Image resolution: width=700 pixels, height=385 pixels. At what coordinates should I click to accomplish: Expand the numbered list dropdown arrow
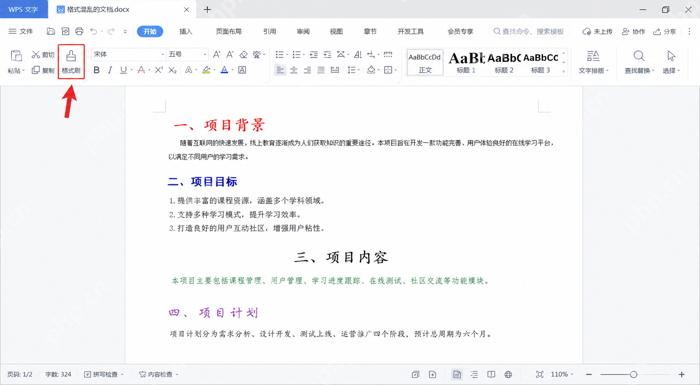click(x=304, y=55)
